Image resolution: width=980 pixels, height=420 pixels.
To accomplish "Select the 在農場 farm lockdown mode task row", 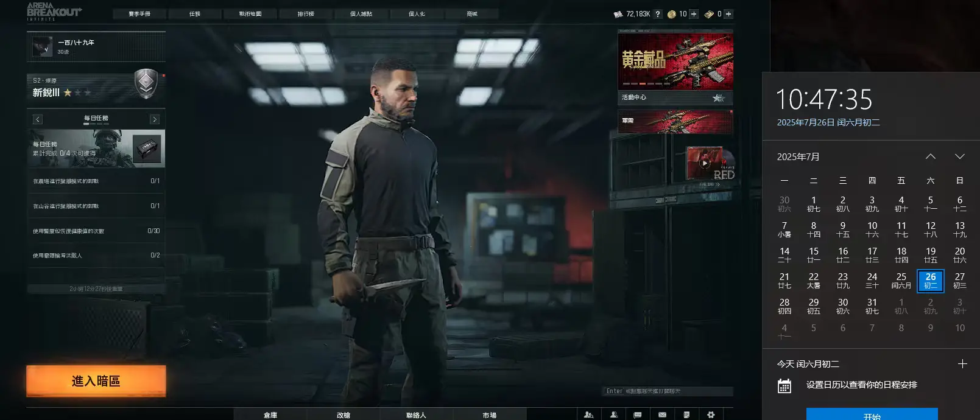I will click(x=96, y=181).
